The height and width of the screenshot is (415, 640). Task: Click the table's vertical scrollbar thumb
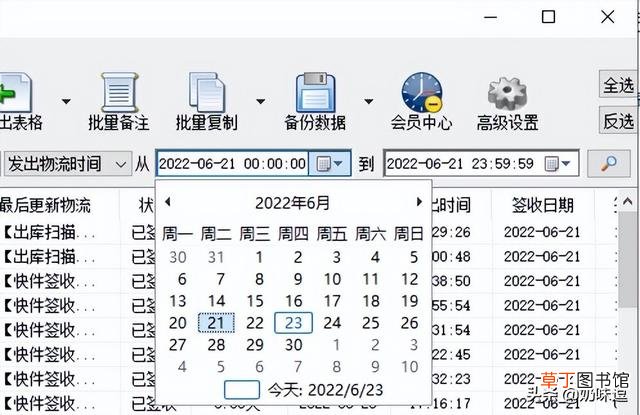[x=628, y=260]
